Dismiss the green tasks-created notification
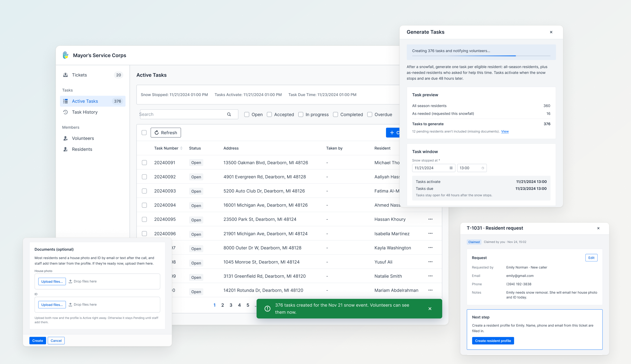Viewport: 631px width, 364px height. (x=430, y=309)
